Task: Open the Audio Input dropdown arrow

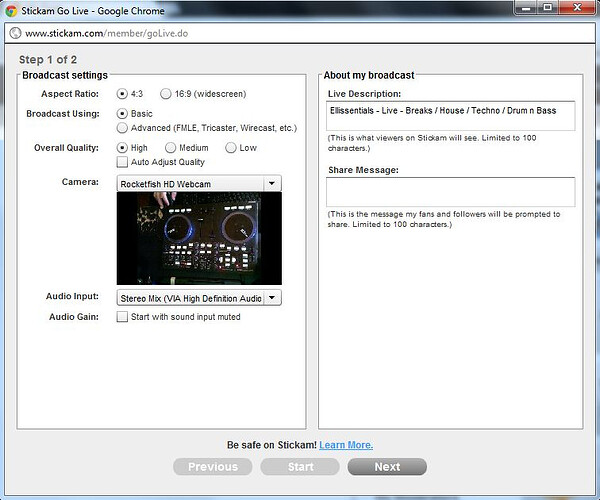Action: [272, 298]
